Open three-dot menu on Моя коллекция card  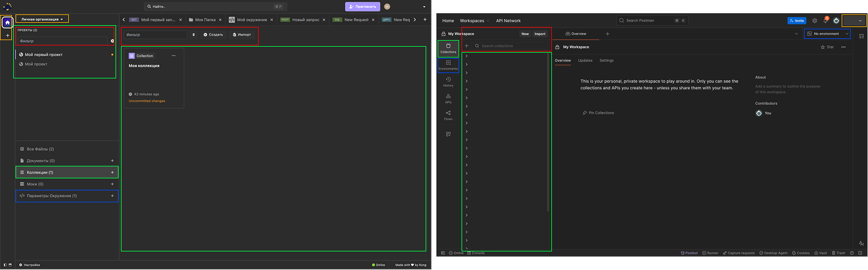click(174, 56)
